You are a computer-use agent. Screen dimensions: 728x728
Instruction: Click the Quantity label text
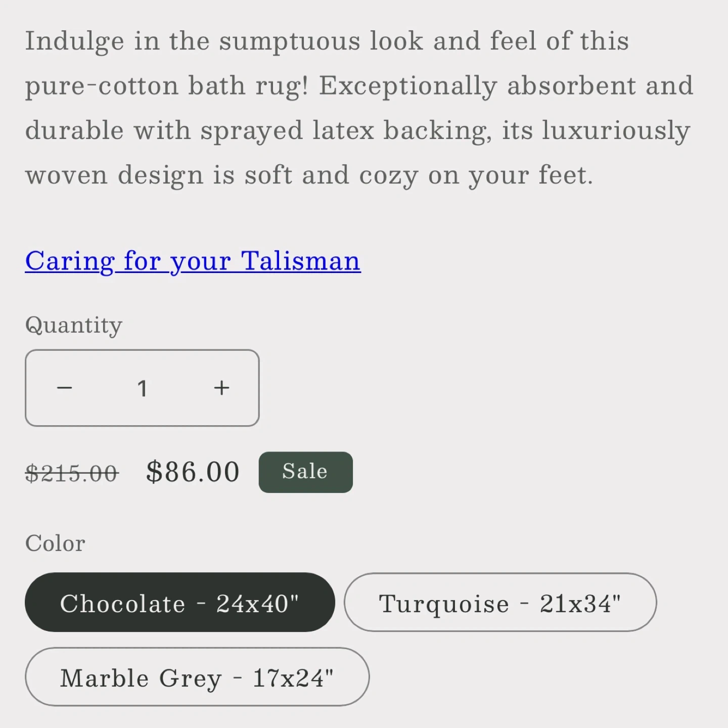[x=74, y=325]
